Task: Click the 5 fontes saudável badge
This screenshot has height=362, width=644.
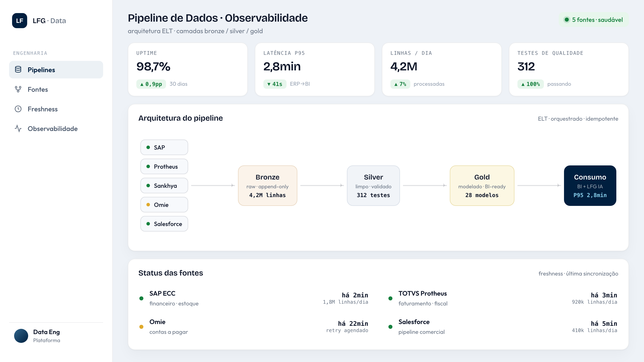Action: pos(593,20)
